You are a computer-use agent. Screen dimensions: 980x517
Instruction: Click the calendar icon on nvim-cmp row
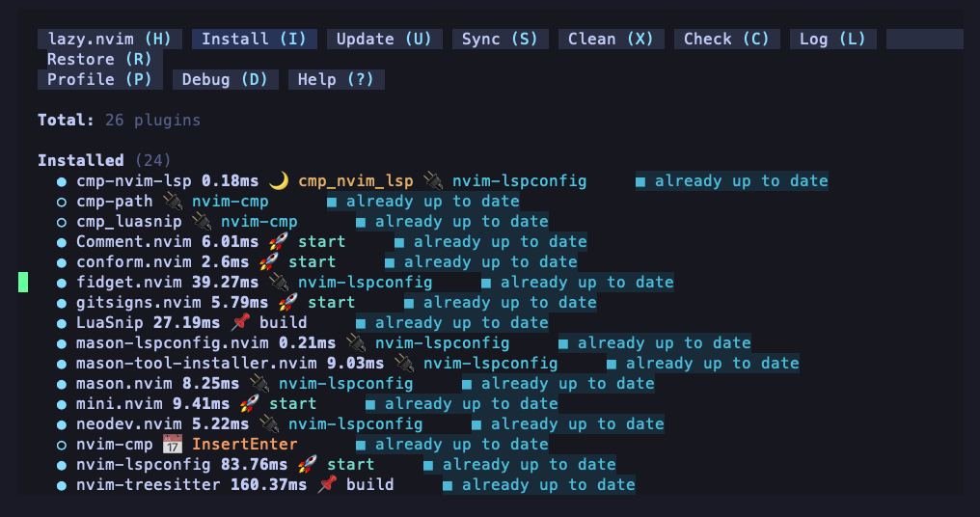coord(173,444)
